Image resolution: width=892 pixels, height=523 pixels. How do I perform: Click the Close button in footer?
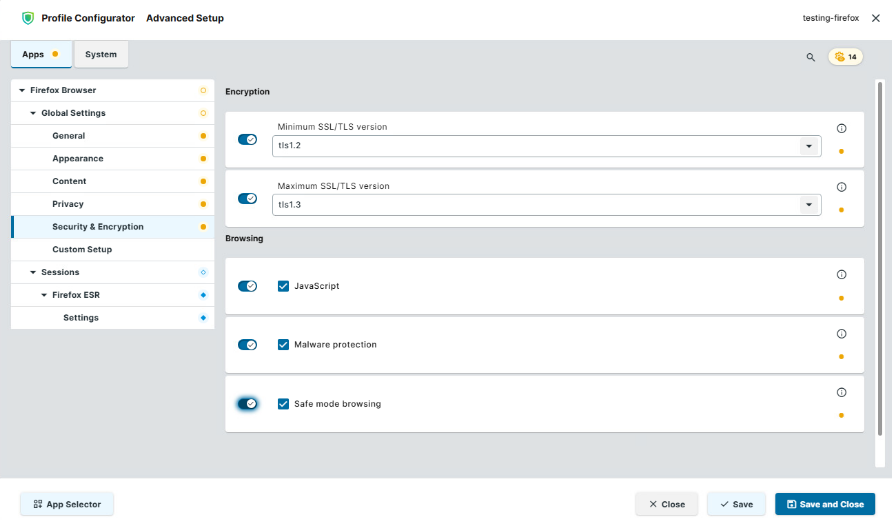coord(667,504)
